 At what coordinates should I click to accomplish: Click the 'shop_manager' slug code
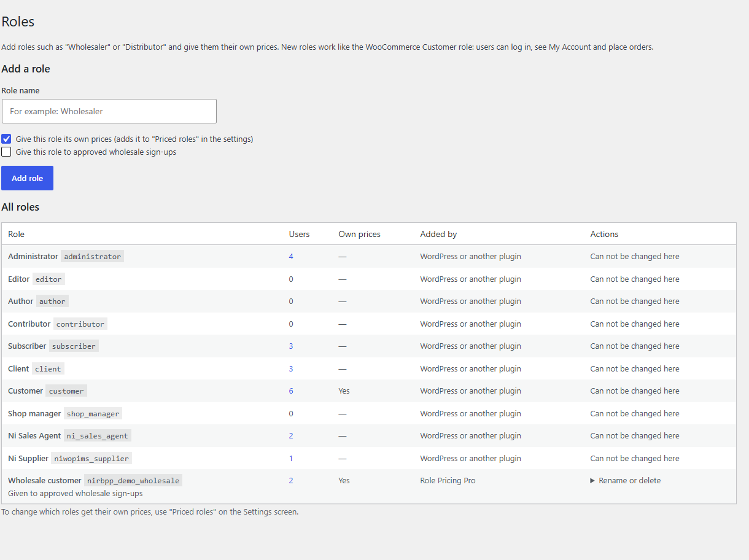(93, 414)
